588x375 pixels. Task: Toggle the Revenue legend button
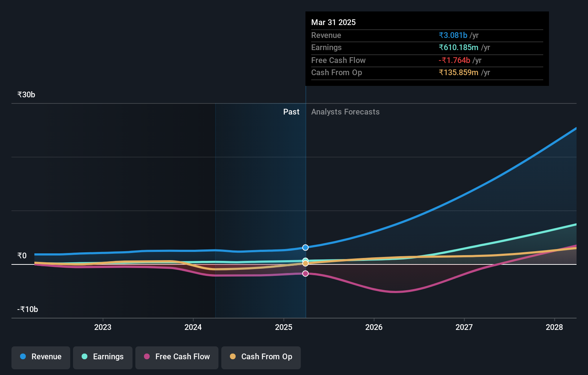(x=41, y=357)
